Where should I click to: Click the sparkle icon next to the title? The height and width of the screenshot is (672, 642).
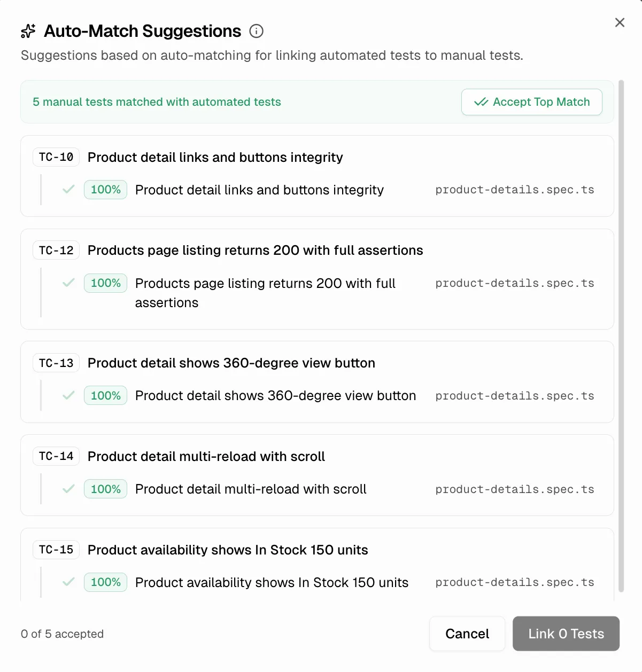[x=28, y=32]
